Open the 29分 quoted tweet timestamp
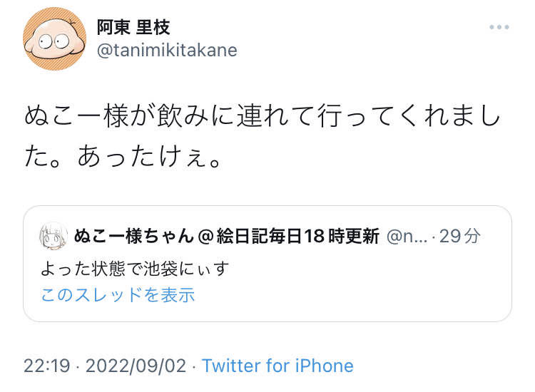Screen dimensions: 535x392 pos(460,236)
